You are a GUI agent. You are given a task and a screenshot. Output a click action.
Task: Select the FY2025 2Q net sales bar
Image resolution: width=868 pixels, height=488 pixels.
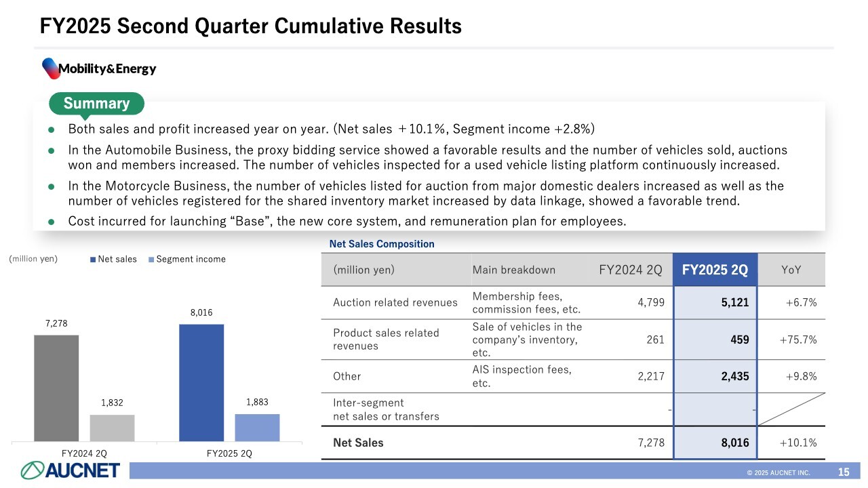[x=201, y=383]
